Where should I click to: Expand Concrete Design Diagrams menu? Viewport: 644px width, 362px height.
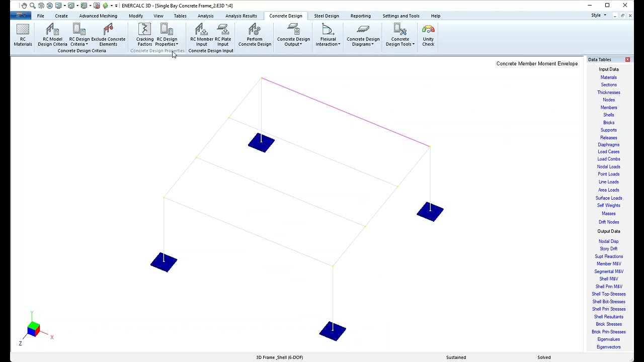click(x=363, y=35)
